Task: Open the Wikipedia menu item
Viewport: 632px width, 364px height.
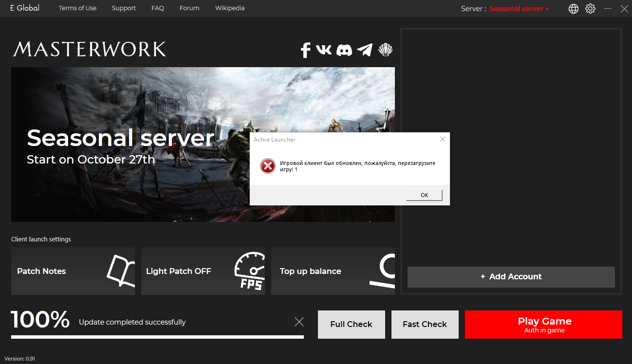Action: click(230, 8)
